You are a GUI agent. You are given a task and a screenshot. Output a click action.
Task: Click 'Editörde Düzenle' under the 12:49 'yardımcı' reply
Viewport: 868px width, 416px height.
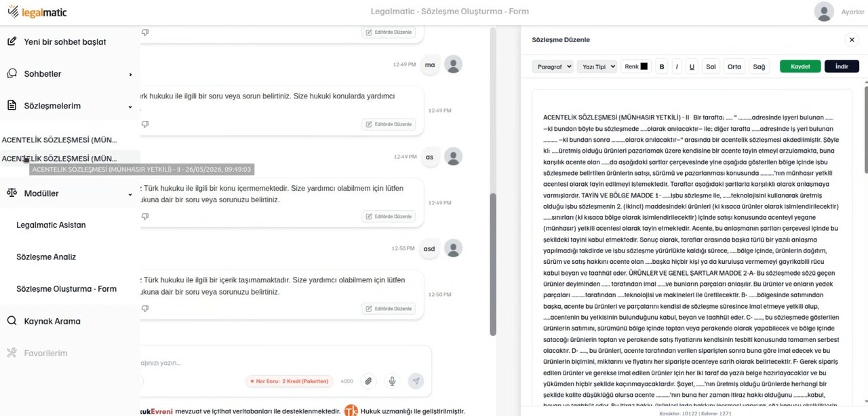click(x=389, y=124)
